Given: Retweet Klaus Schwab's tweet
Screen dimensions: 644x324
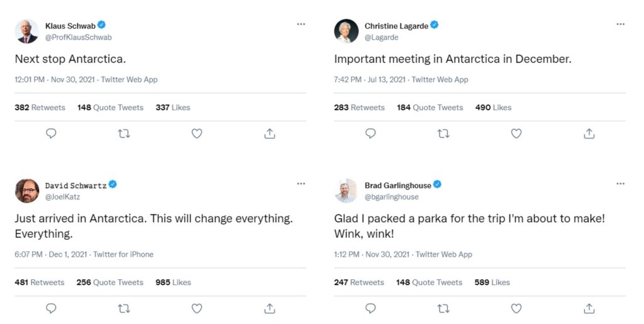Looking at the screenshot, I should pos(124,133).
